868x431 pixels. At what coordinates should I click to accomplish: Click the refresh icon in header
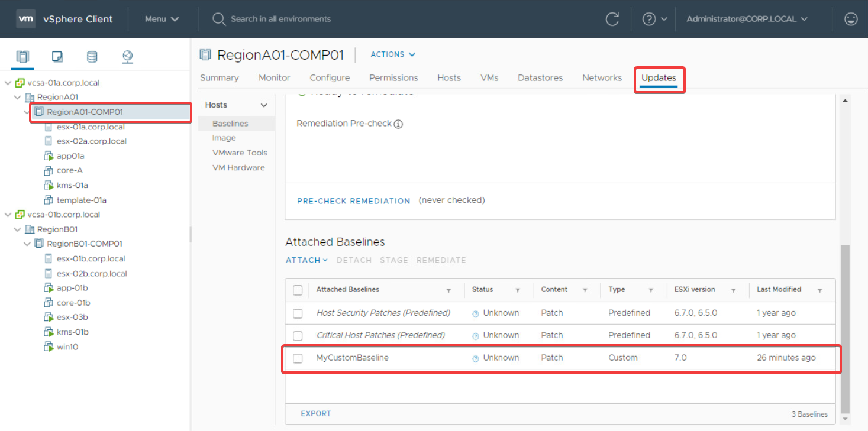612,19
